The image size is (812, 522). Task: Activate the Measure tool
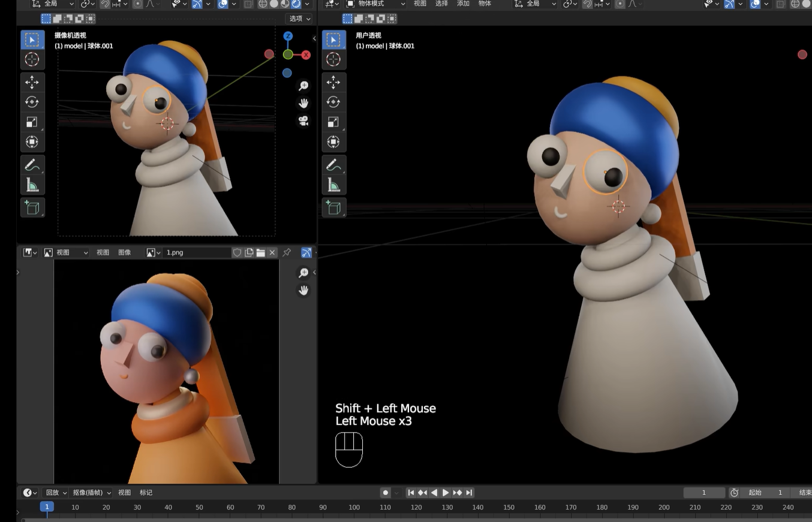tap(33, 184)
